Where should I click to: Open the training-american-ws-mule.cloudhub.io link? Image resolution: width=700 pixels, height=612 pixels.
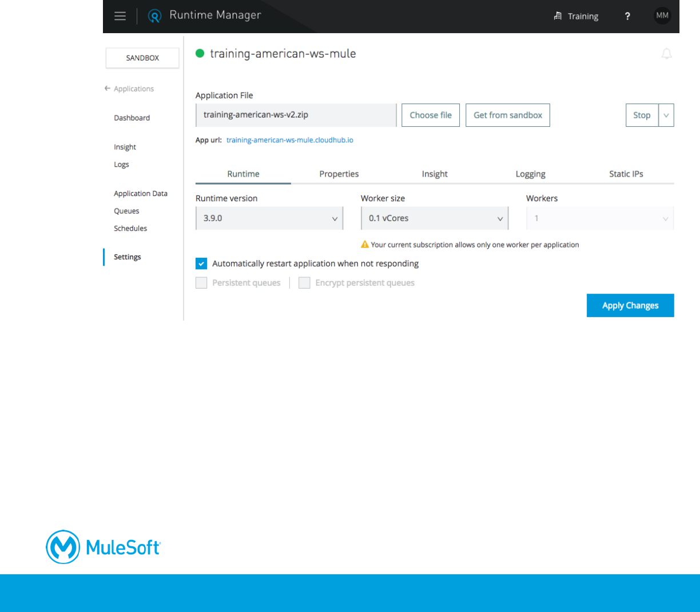[x=289, y=140]
